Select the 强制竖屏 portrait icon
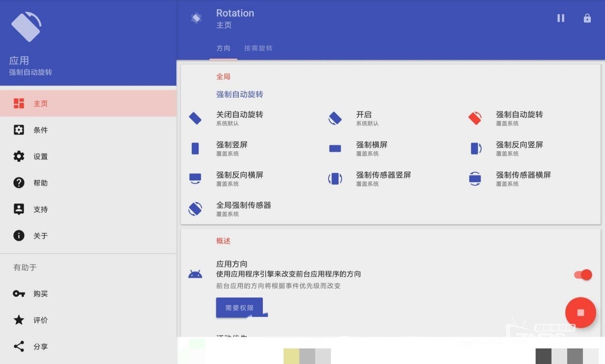Screen dimensions: 605x364 (195, 148)
